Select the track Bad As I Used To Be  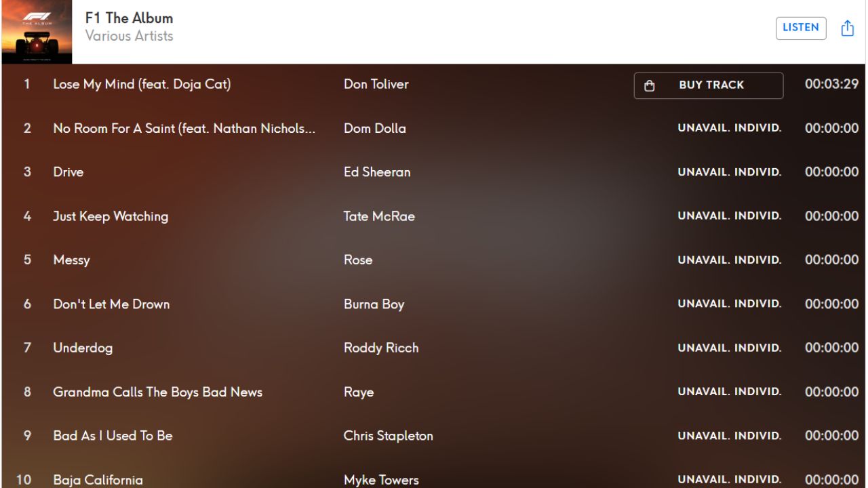tap(113, 436)
